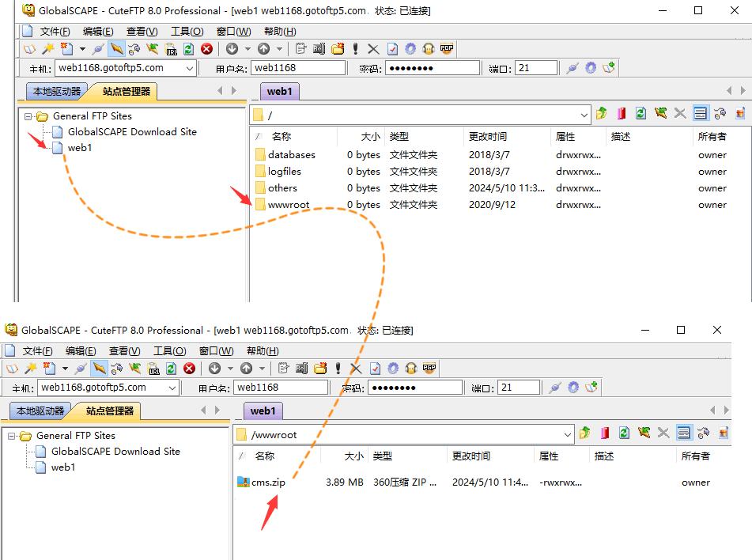Open host dropdown in upper window
Viewport: 752px width, 560px height.
pos(189,68)
